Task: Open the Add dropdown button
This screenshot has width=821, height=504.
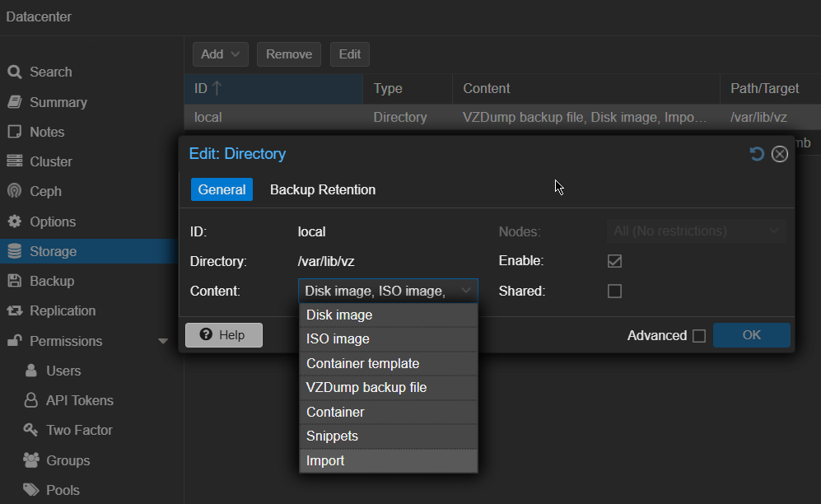Action: (220, 54)
